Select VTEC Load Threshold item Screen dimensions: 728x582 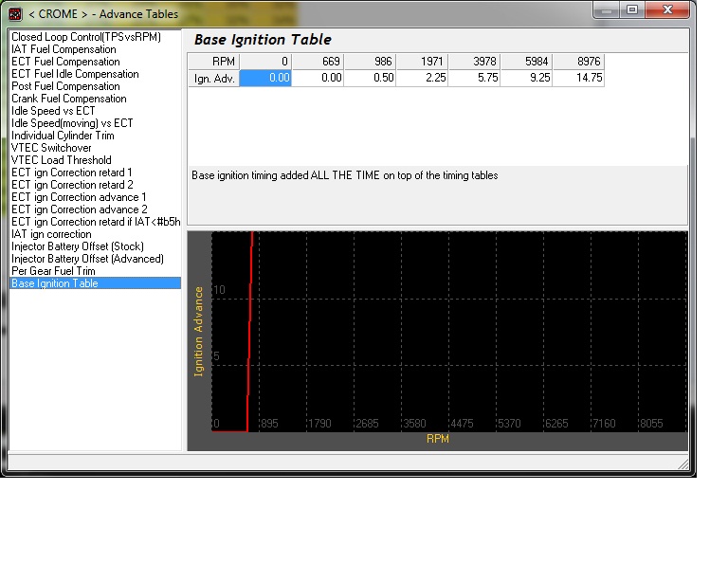pyautogui.click(x=62, y=160)
